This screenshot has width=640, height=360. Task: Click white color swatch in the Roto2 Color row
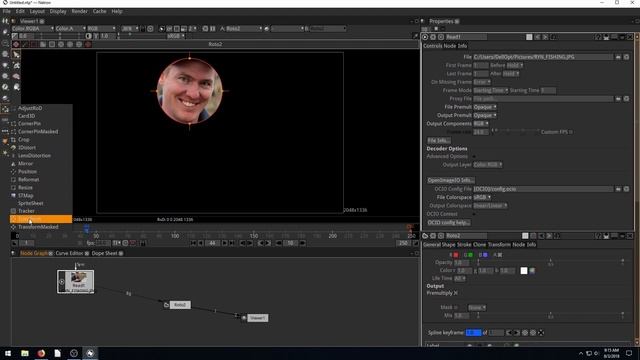(524, 271)
